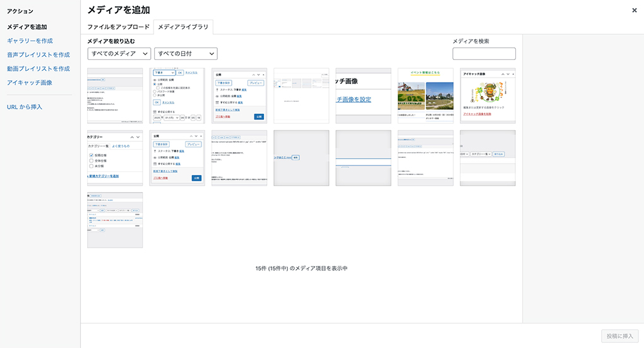This screenshot has height=348, width=644.
Task: Open ギャラリーを作成 from the sidebar
Action: click(x=30, y=41)
